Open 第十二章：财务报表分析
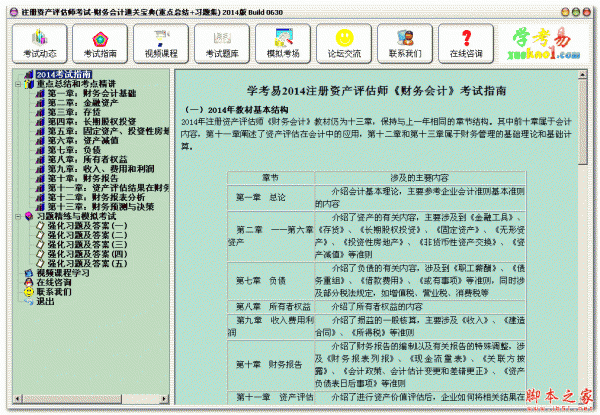Screen dimensions: 600x415 96,197
